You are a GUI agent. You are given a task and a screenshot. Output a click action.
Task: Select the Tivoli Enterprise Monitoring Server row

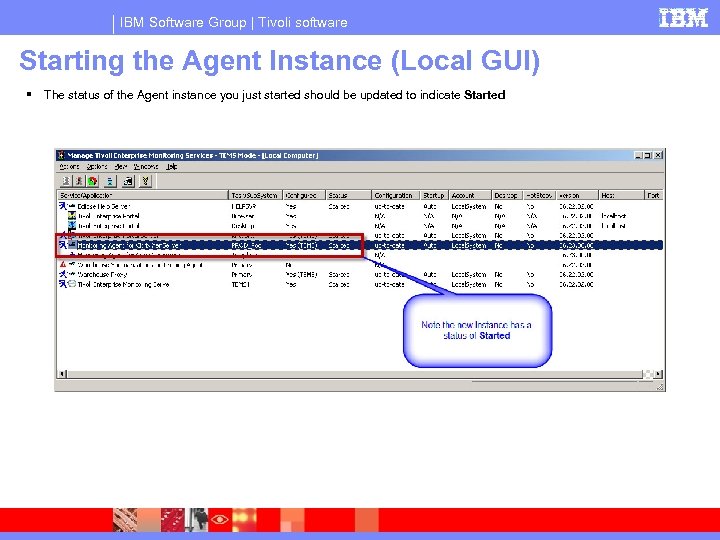coord(360,284)
